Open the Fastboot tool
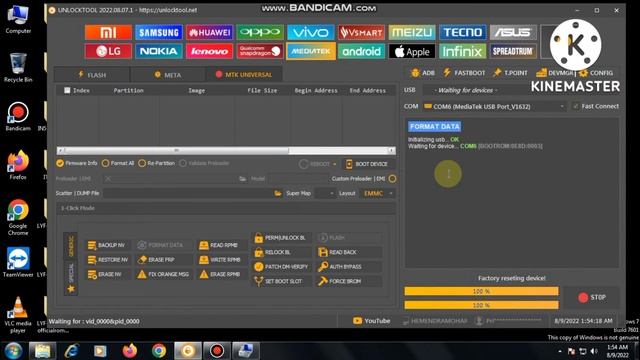Screen dimensions: 640x360 pyautogui.click(x=464, y=73)
